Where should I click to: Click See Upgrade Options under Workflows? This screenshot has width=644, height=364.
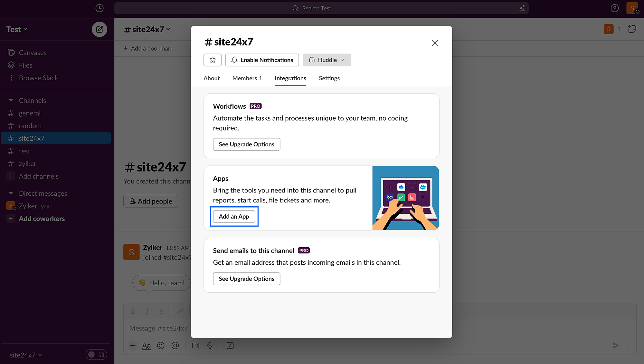[x=246, y=144]
